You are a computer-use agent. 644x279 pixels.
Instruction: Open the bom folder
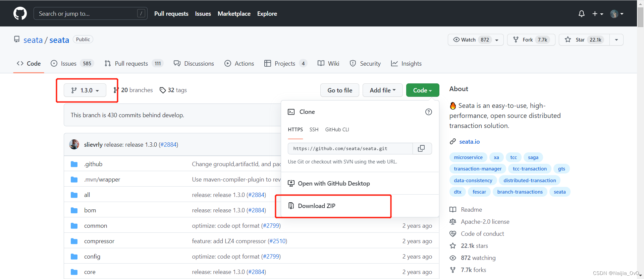pyautogui.click(x=90, y=210)
